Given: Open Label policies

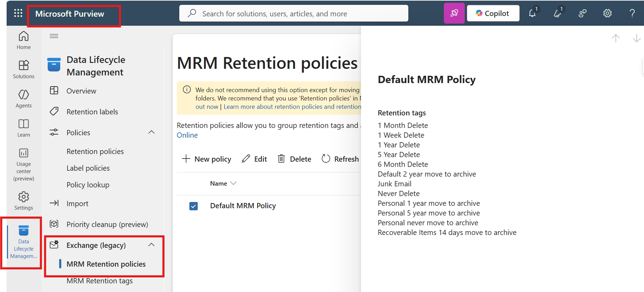Looking at the screenshot, I should (x=88, y=168).
